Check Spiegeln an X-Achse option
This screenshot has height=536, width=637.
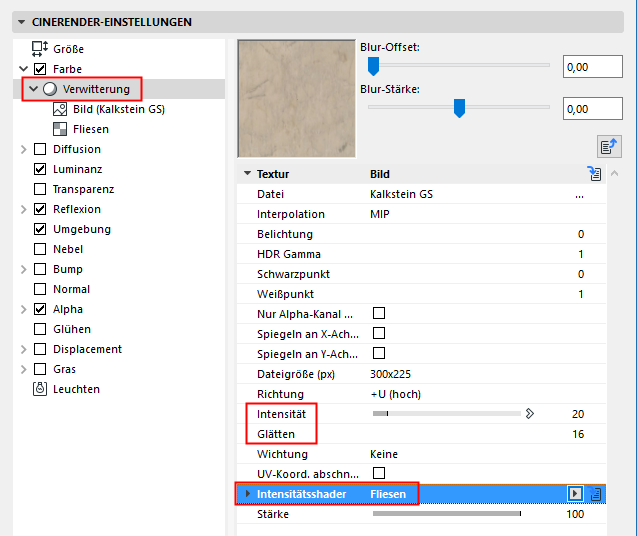(379, 333)
